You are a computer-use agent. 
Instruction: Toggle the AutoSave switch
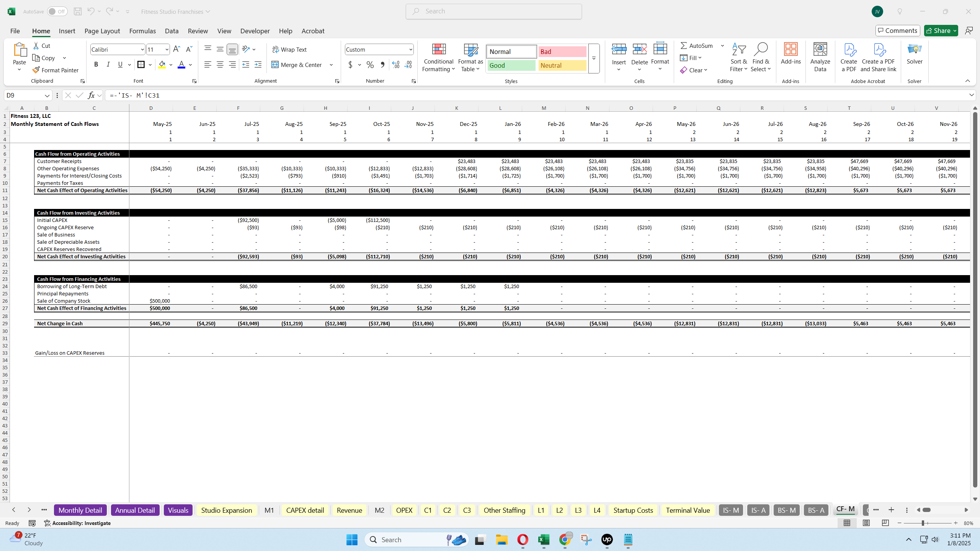57,11
